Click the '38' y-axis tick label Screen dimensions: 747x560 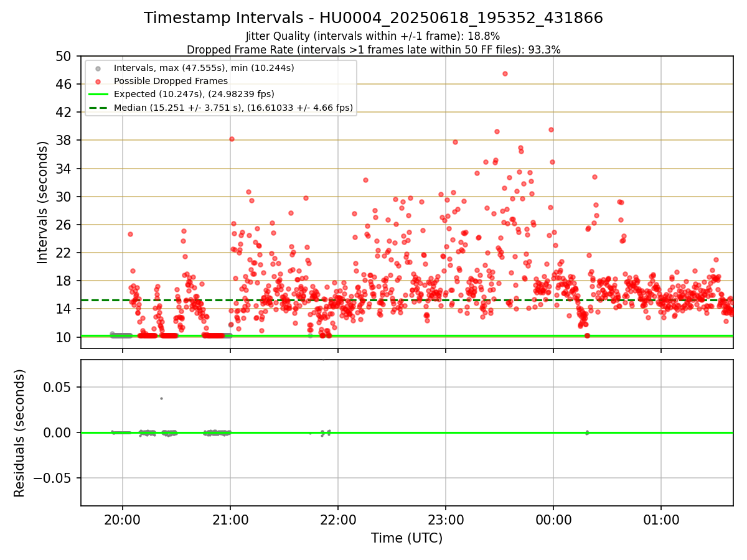65,141
